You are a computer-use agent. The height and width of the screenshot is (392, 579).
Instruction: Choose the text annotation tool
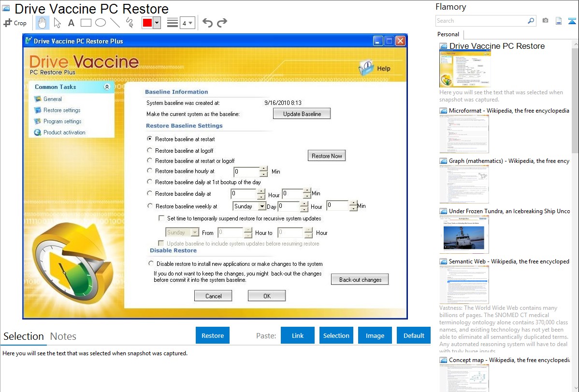[x=71, y=23]
